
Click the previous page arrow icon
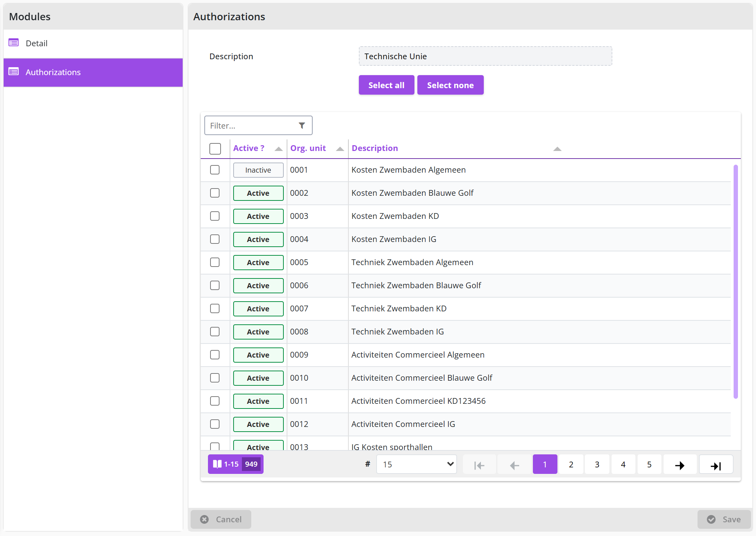[x=514, y=465]
